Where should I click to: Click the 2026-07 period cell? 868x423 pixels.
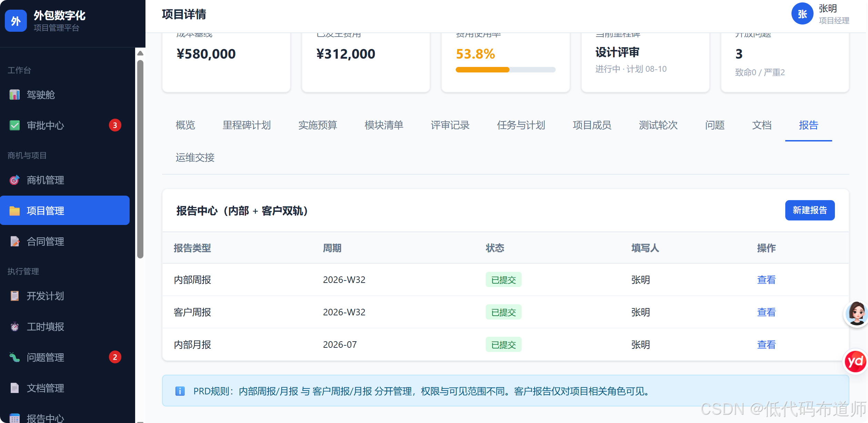[x=340, y=344]
